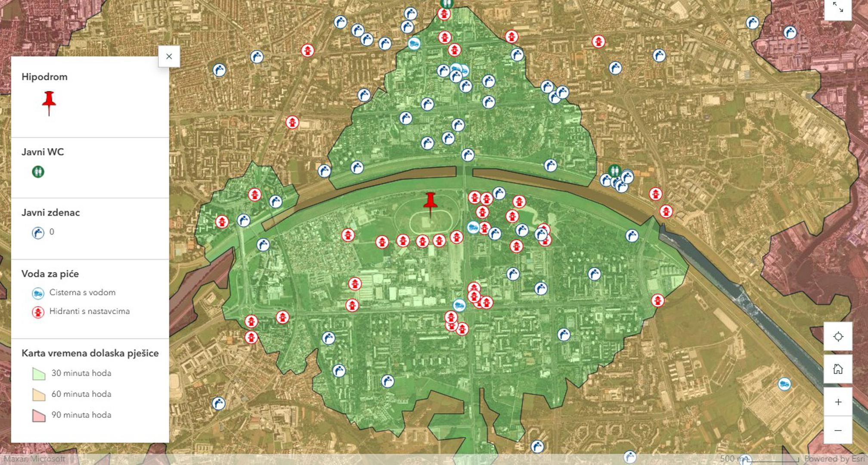Click the public well marker at bottom left
Screen dimensions: 868x465
point(219,403)
